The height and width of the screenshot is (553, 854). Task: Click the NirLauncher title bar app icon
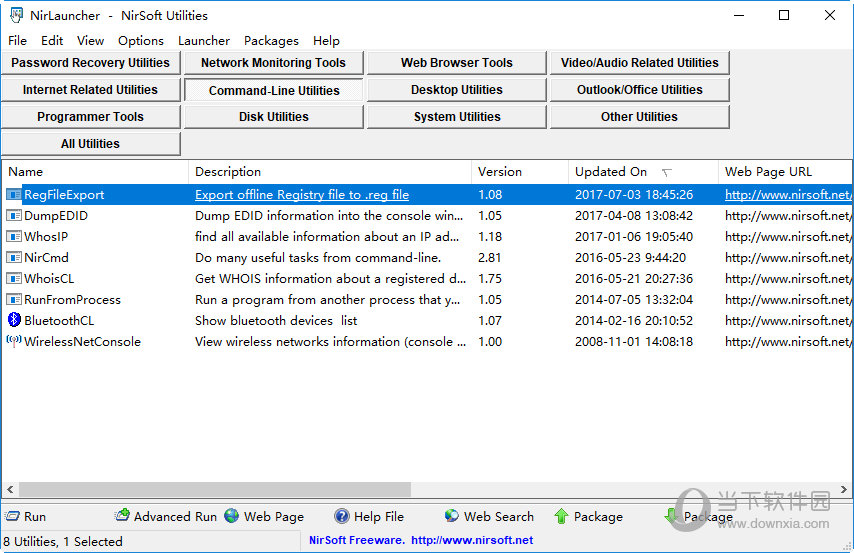click(x=16, y=15)
